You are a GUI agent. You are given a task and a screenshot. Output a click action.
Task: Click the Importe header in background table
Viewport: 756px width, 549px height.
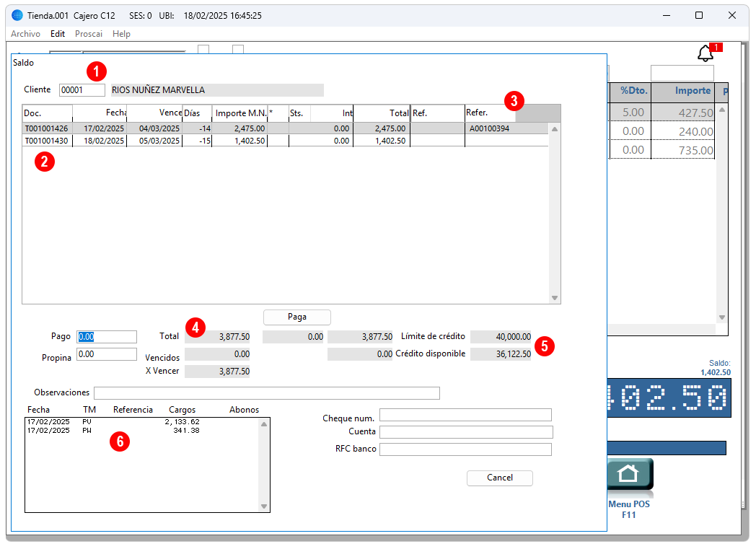pyautogui.click(x=682, y=92)
